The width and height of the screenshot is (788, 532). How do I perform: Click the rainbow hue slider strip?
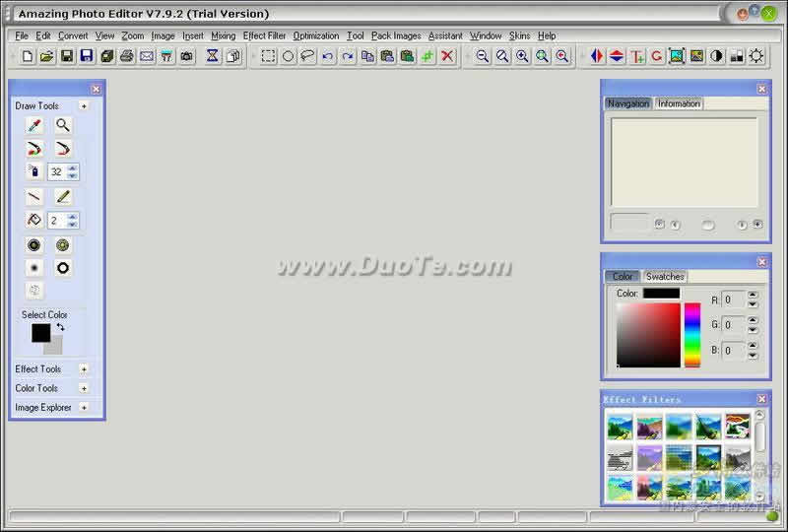pyautogui.click(x=692, y=334)
